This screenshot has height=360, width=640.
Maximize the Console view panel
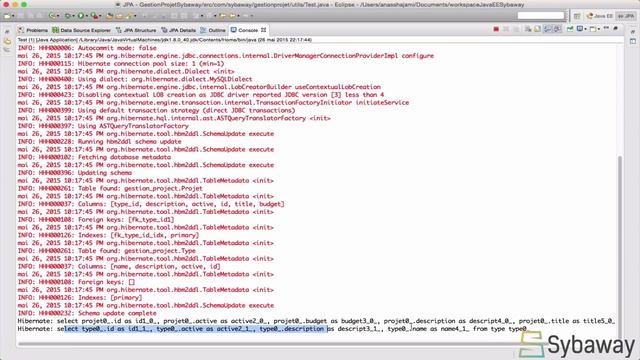616,28
